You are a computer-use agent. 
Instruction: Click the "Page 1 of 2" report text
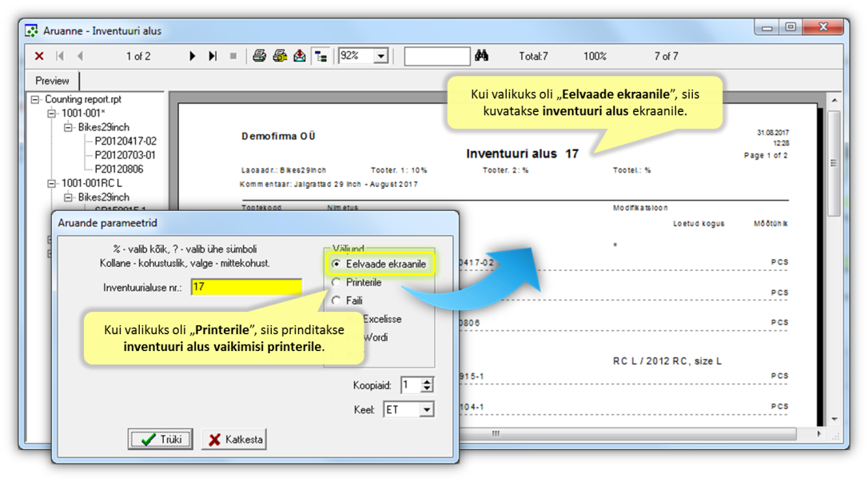click(766, 156)
